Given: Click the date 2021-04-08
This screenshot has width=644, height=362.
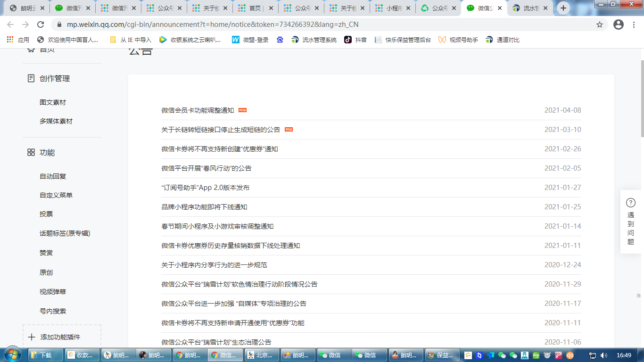Looking at the screenshot, I should click(563, 110).
